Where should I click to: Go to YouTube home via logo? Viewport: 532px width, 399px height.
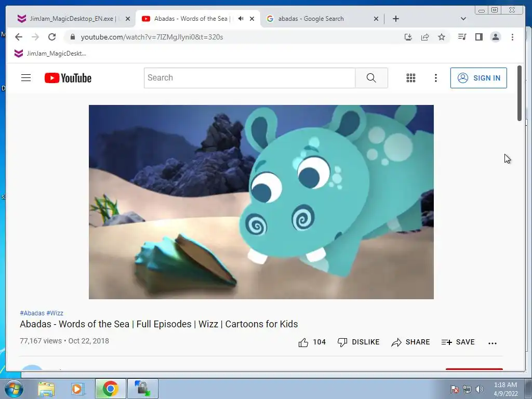(x=68, y=78)
